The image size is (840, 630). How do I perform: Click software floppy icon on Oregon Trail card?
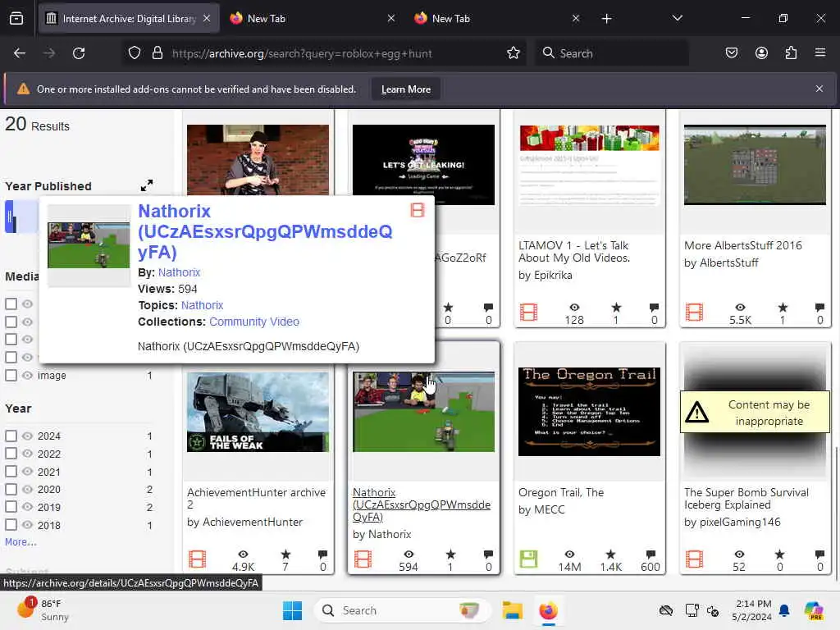(528, 559)
